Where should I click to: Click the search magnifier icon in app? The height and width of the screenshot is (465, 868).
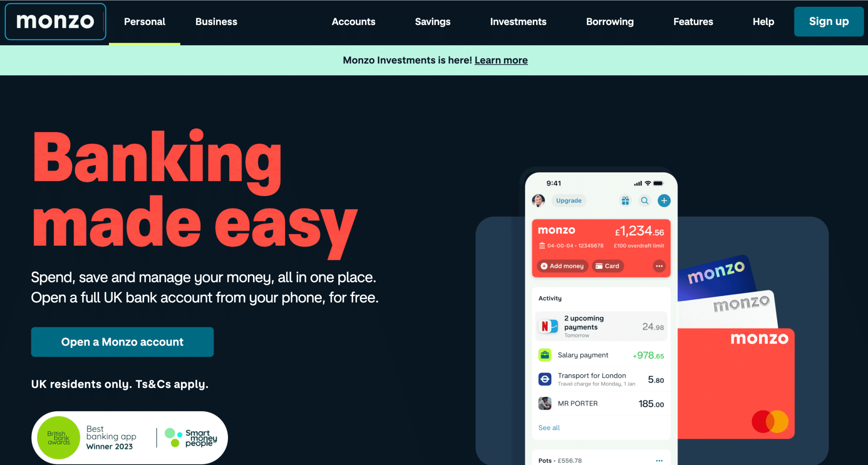point(643,200)
